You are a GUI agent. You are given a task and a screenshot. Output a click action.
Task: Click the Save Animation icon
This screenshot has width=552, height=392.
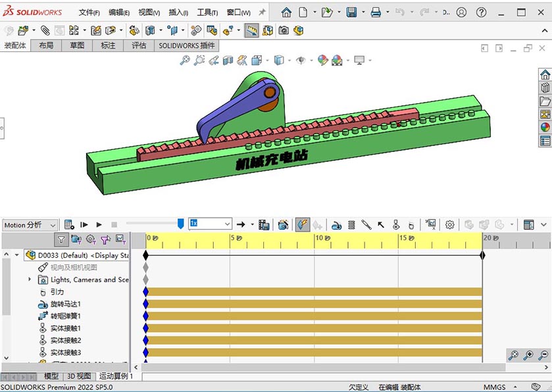tap(264, 224)
